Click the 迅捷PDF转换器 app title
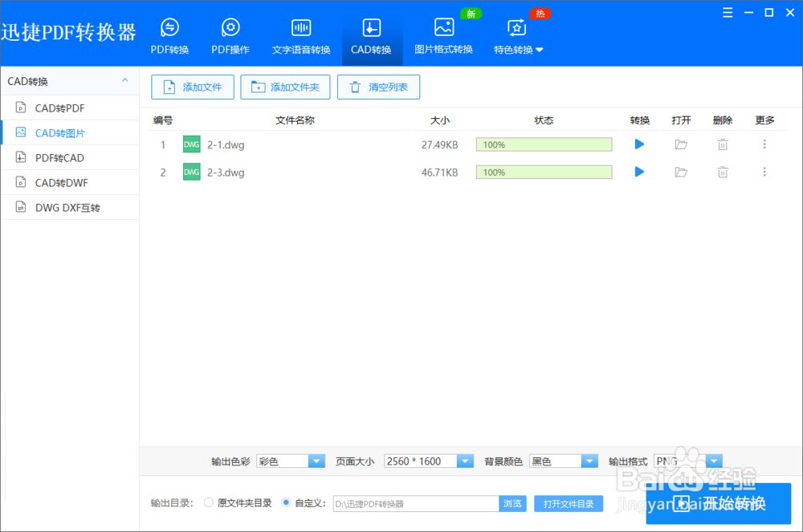 coord(68,32)
